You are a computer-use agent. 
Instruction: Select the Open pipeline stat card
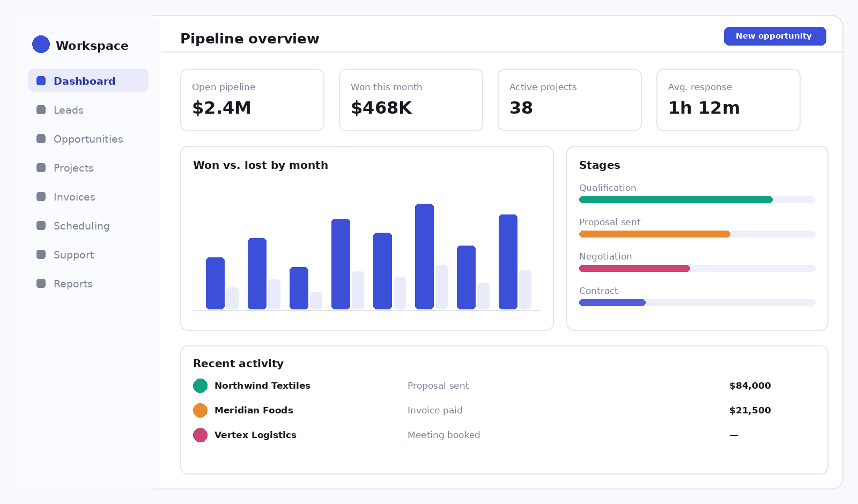tap(252, 100)
